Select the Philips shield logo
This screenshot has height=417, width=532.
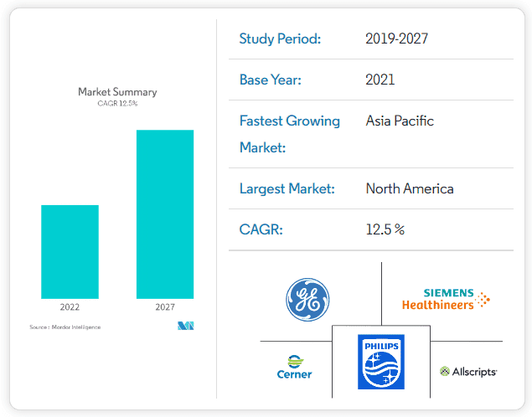(x=380, y=362)
